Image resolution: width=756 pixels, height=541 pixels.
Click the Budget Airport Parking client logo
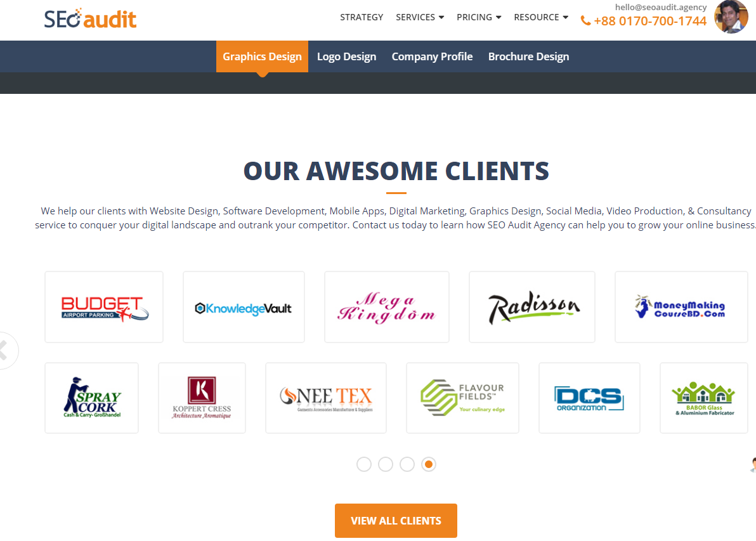click(104, 307)
